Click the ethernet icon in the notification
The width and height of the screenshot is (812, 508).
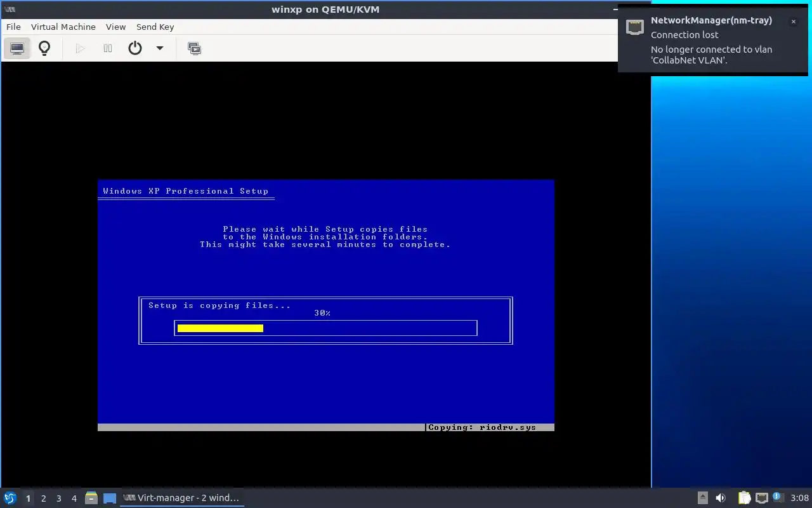[x=635, y=27]
